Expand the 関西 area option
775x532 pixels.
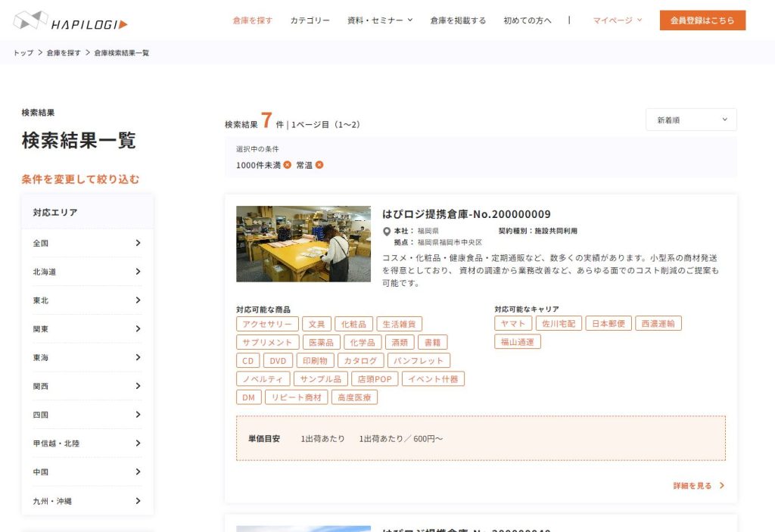(87, 386)
